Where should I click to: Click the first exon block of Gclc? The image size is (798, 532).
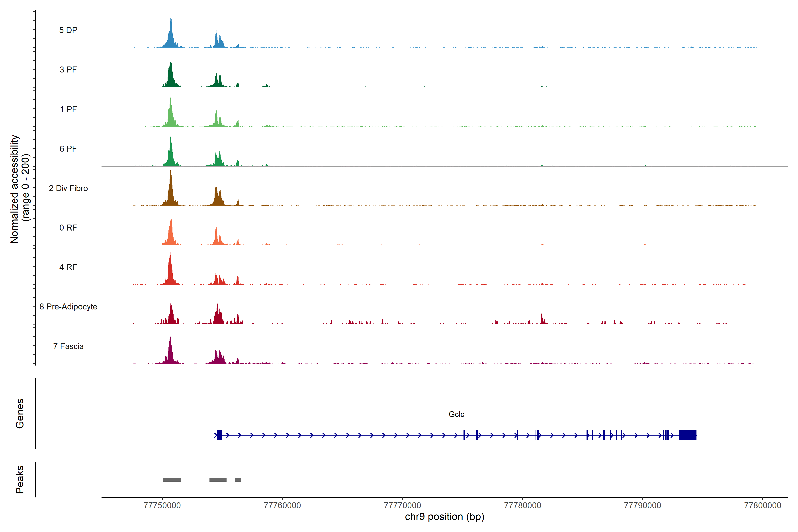point(219,435)
